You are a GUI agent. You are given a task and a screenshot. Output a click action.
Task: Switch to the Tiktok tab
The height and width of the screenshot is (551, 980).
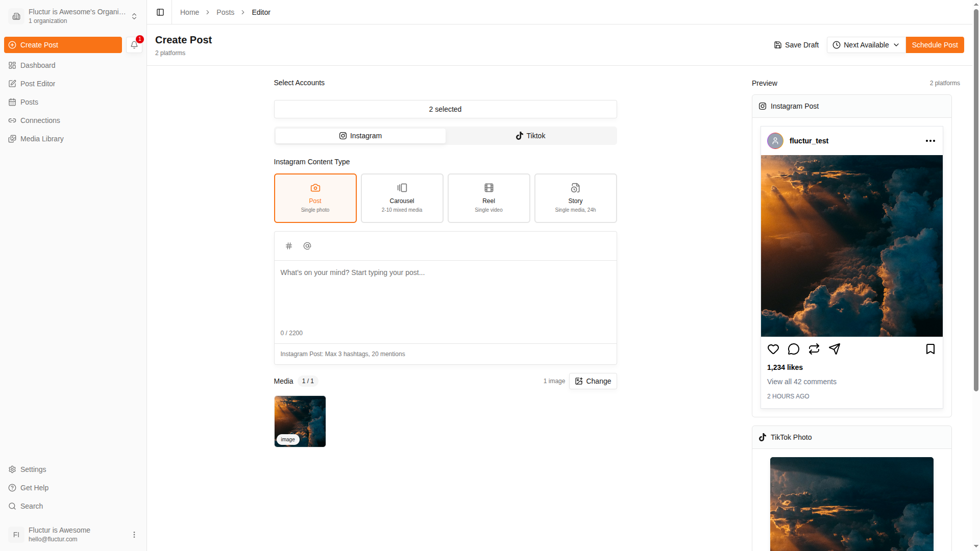[x=531, y=136]
